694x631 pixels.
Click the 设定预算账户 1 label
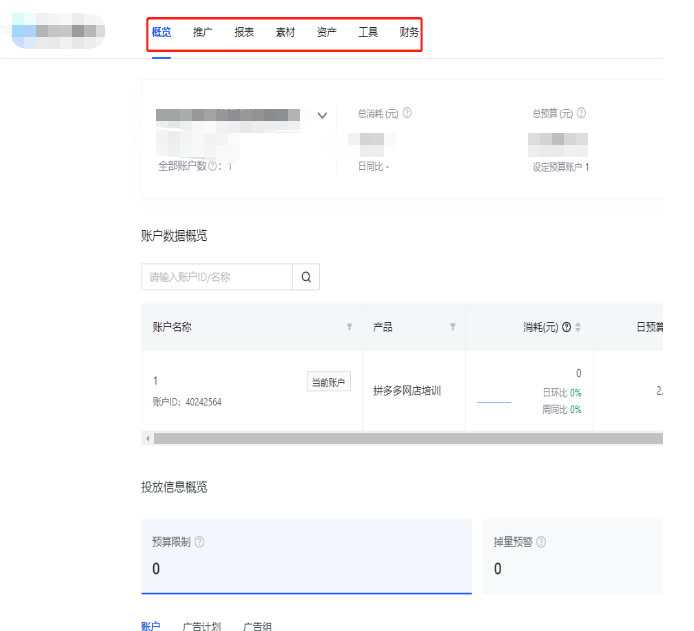(x=561, y=167)
